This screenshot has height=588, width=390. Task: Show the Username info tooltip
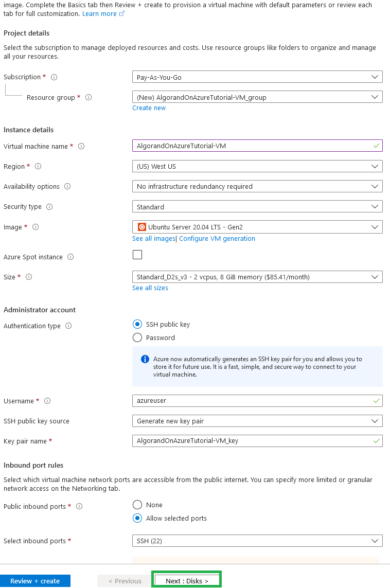pos(47,401)
